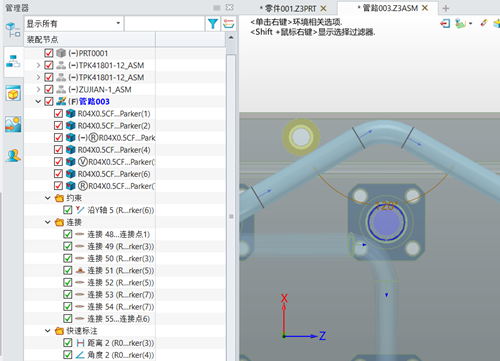Click the 连接 51 connection icon
This screenshot has height=361, width=500.
coord(80,270)
